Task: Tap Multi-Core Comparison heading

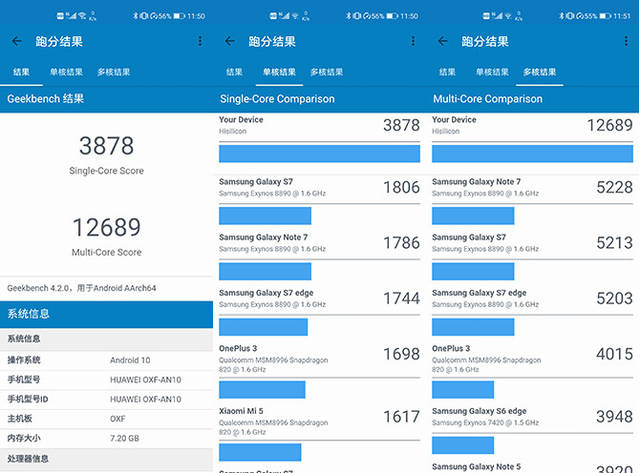Action: [x=488, y=99]
